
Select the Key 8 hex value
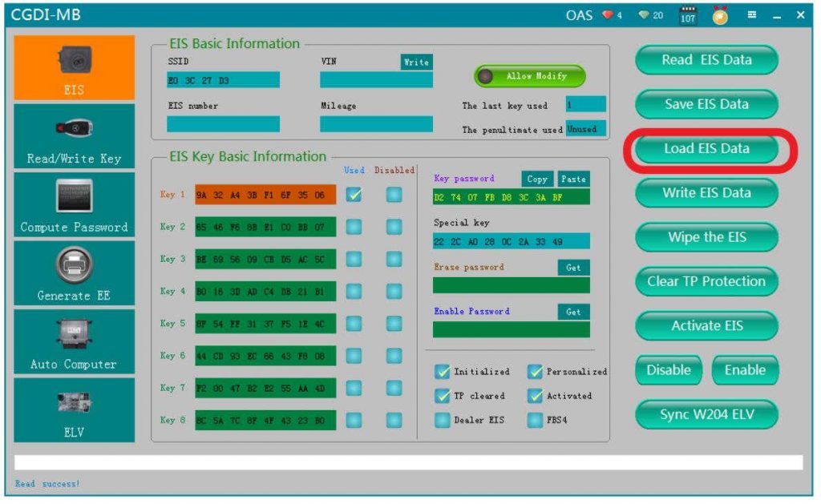click(x=265, y=420)
